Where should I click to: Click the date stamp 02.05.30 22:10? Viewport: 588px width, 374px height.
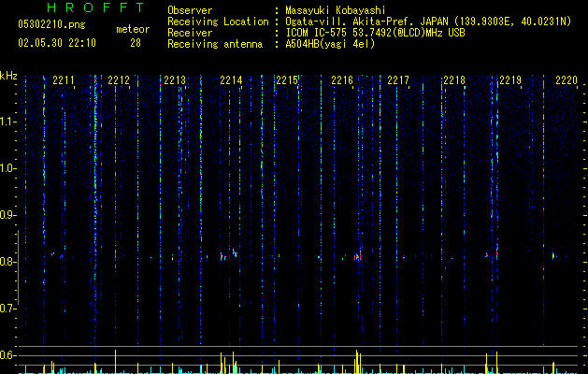click(x=57, y=43)
